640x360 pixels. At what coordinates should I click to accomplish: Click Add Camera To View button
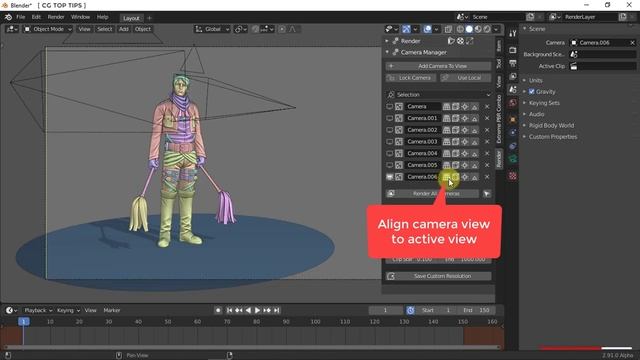438,66
